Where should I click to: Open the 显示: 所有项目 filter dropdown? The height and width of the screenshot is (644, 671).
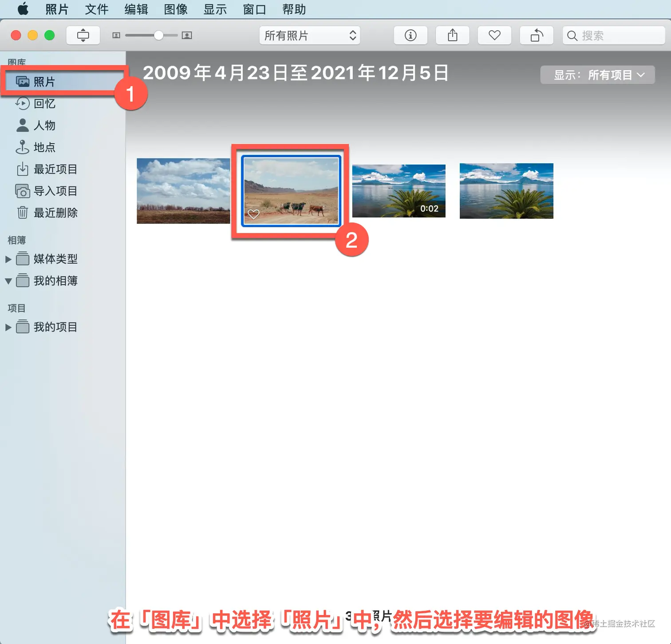pyautogui.click(x=597, y=75)
